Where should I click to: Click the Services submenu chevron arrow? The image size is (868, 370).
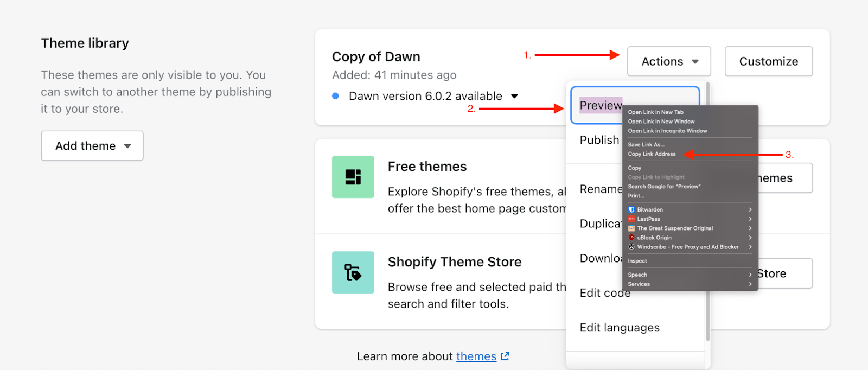point(750,284)
